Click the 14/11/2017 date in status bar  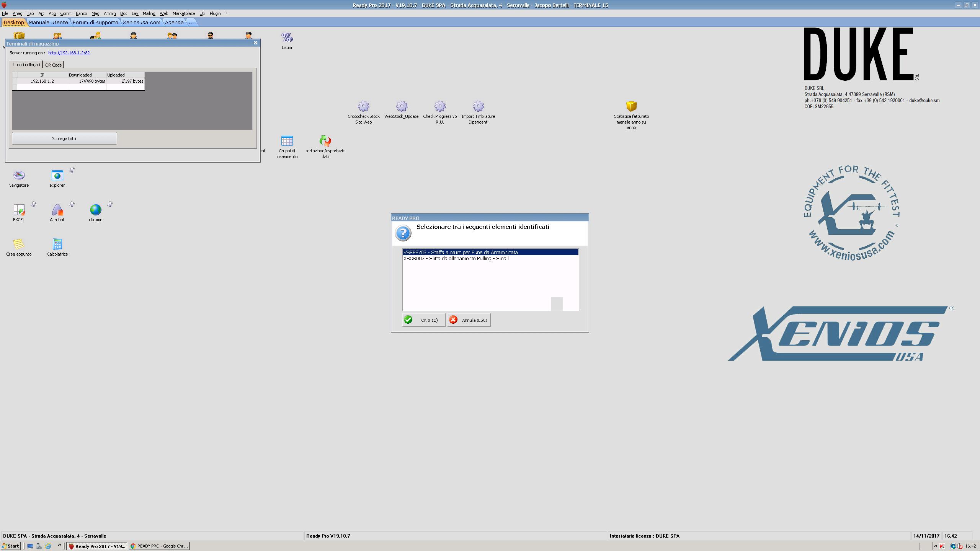pyautogui.click(x=926, y=536)
